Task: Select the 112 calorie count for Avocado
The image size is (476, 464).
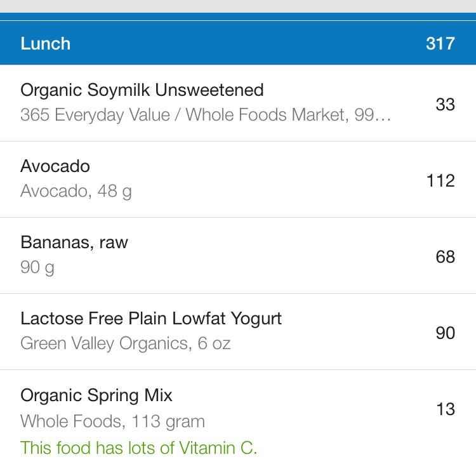Action: [440, 181]
